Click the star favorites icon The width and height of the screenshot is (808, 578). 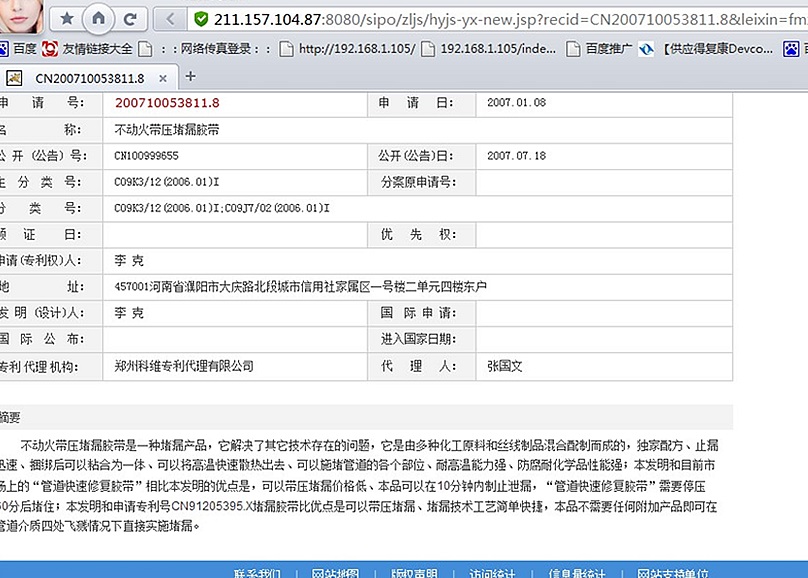pyautogui.click(x=67, y=18)
